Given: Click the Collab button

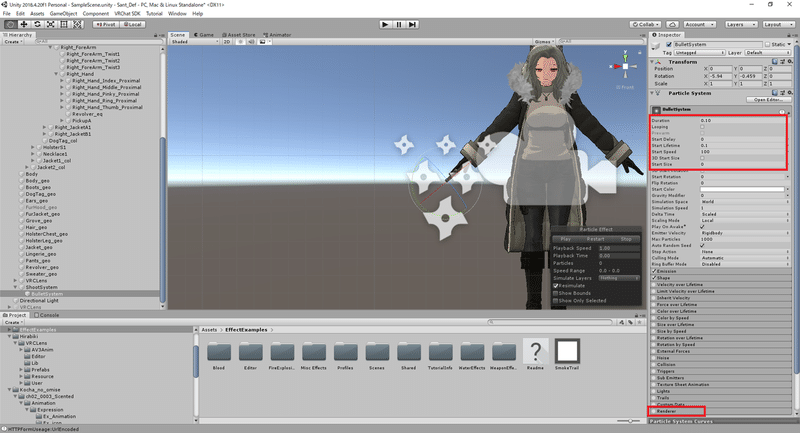Looking at the screenshot, I should coord(646,24).
